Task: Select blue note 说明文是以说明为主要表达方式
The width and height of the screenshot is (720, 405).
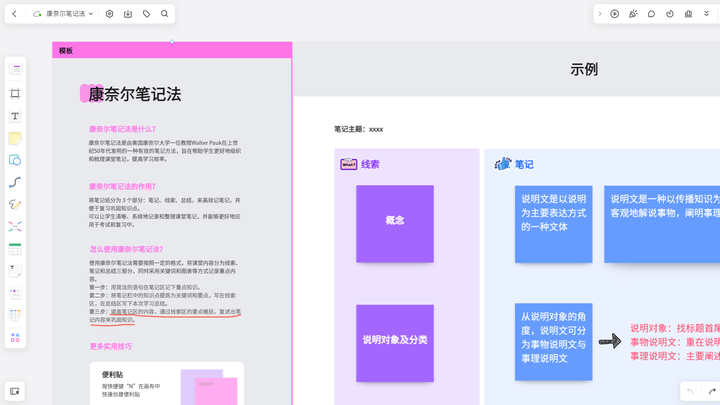Action: 553,224
